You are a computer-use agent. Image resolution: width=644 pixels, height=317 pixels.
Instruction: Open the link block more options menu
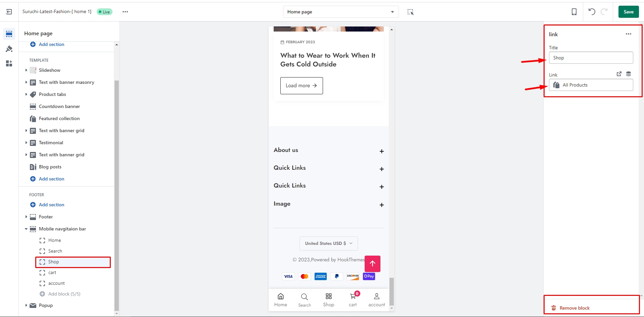point(628,34)
